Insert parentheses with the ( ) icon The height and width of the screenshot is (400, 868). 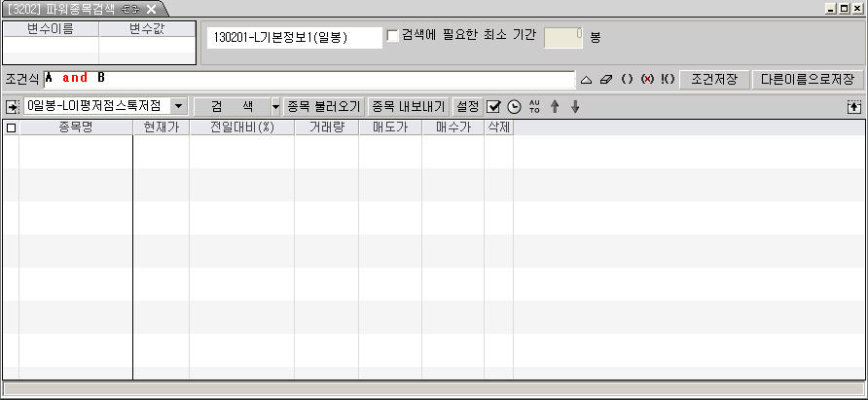pos(628,79)
